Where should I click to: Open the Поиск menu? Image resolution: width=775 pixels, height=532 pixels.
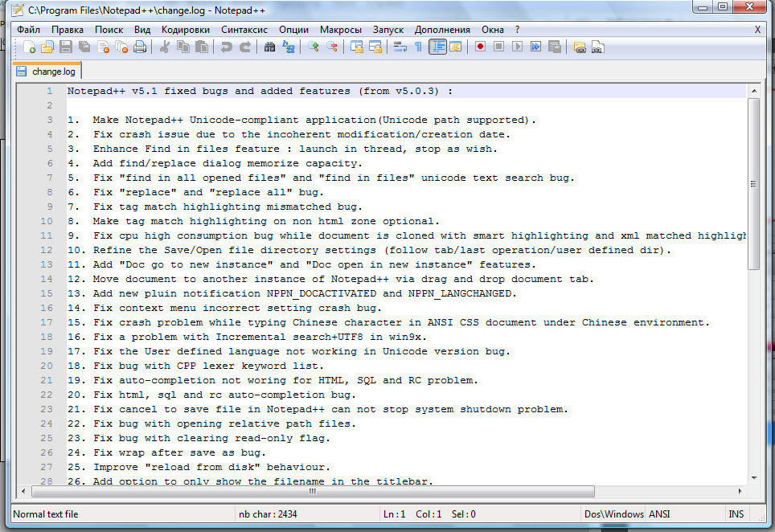[109, 30]
